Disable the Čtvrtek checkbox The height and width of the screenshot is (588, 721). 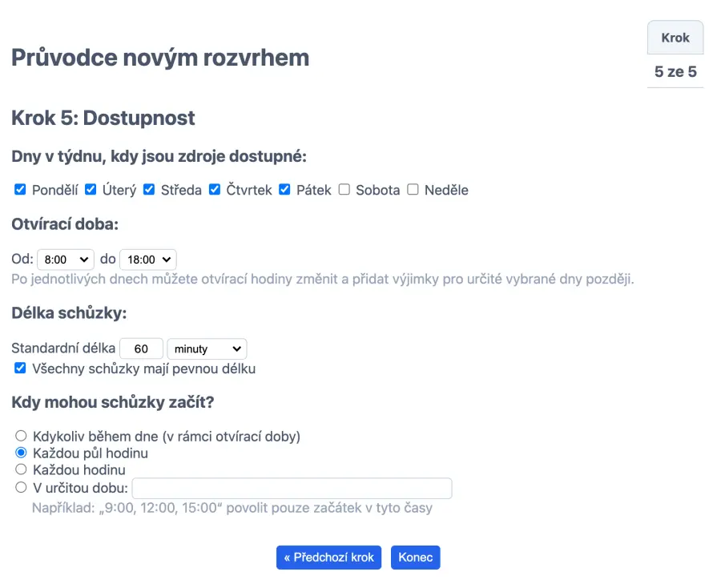click(215, 190)
